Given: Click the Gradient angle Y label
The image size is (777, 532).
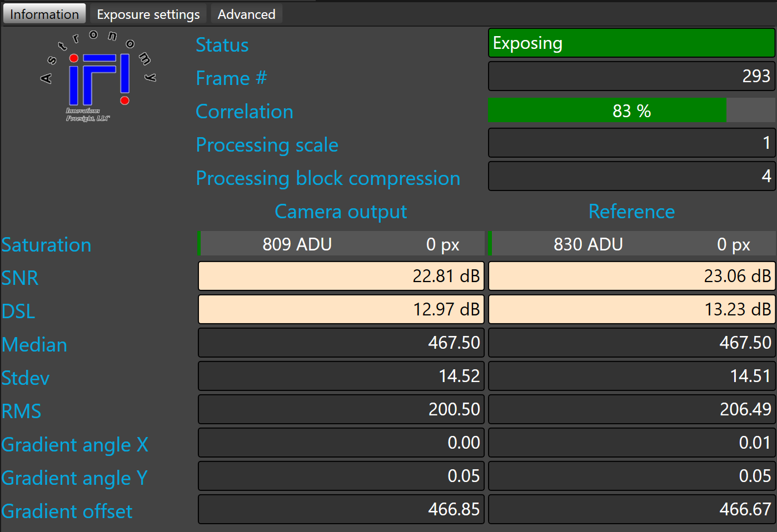Looking at the screenshot, I should click(74, 478).
